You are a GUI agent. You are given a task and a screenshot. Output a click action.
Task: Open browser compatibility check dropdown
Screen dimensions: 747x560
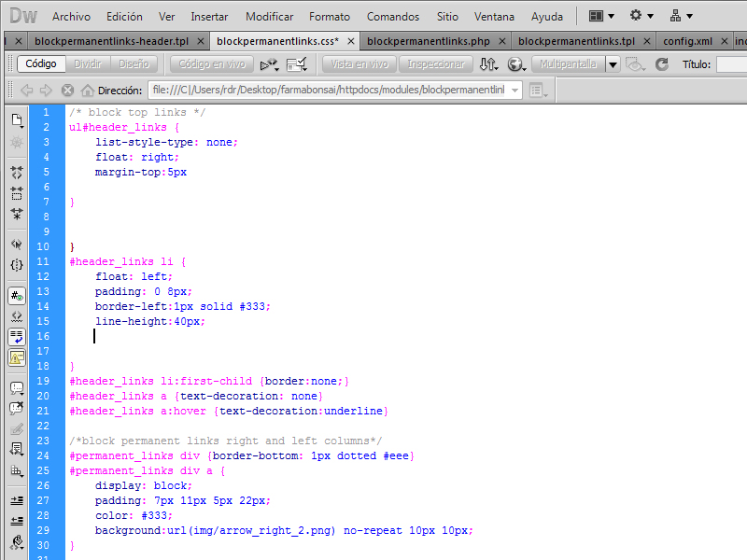click(x=269, y=64)
